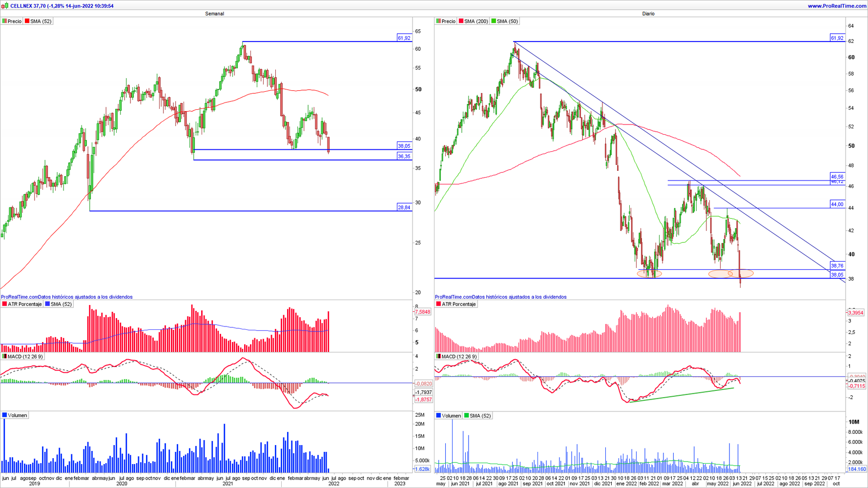This screenshot has width=868, height=488.
Task: Click the -1,7937 MACD value label
Action: [x=423, y=392]
